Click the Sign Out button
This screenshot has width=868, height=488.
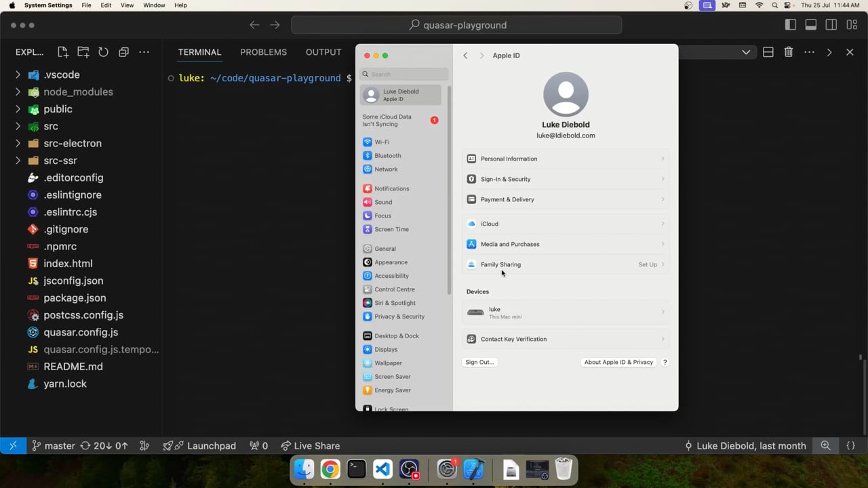click(479, 362)
